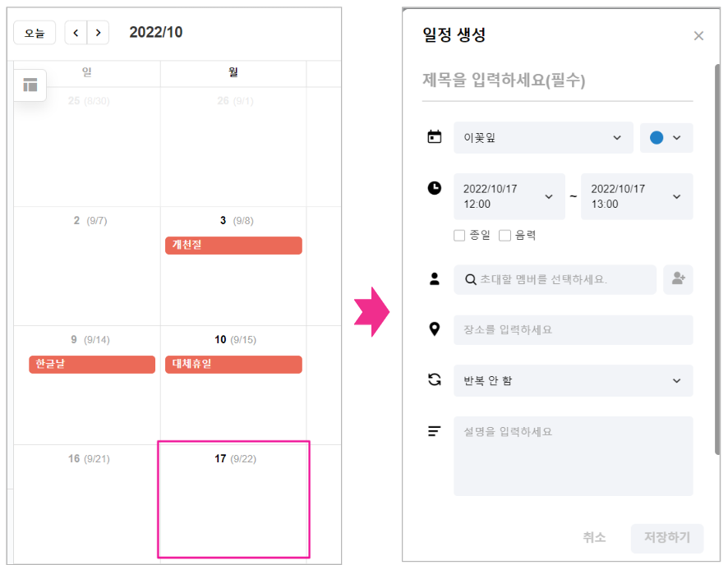Expand the 반복 안 함 repeat dropdown

573,381
